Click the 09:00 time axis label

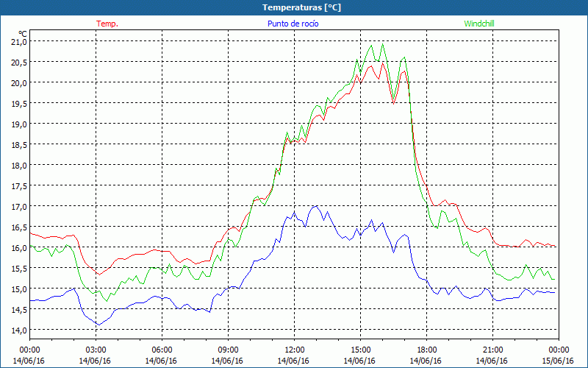point(229,350)
